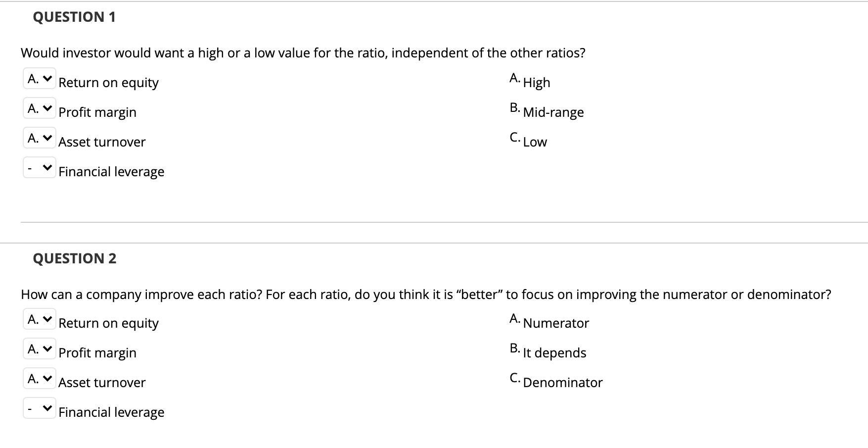
Task: Click Question 1 "Financial leverage" label
Action: (111, 172)
